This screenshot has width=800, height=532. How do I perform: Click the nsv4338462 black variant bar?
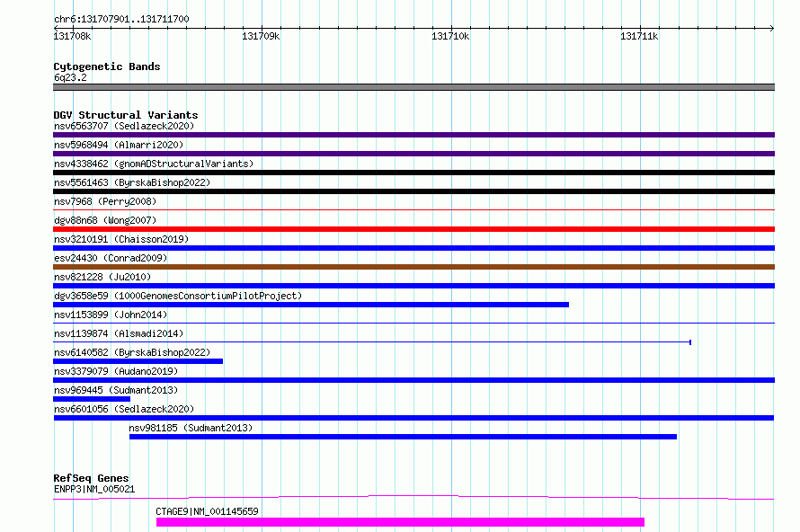(413, 173)
